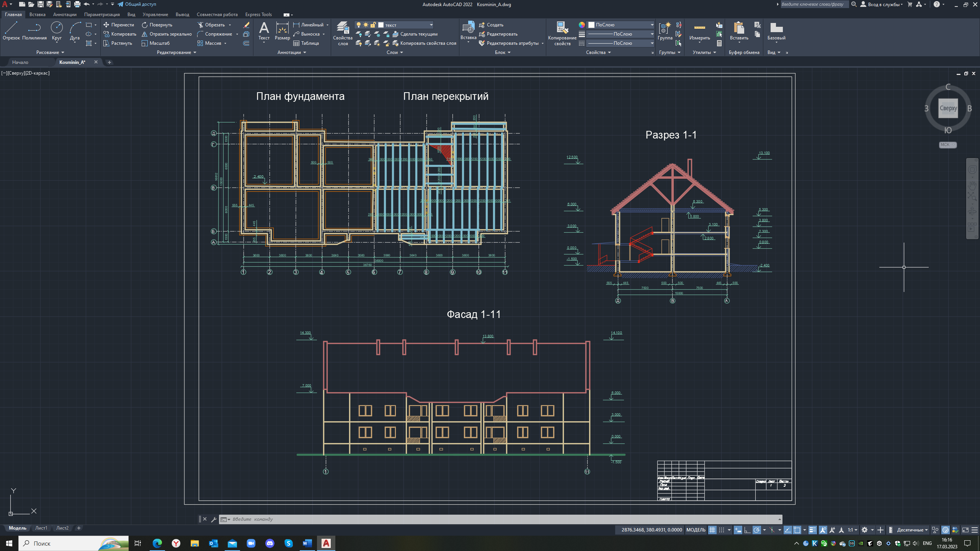980x551 pixels.
Task: Click the Перенести move button
Action: (x=119, y=25)
